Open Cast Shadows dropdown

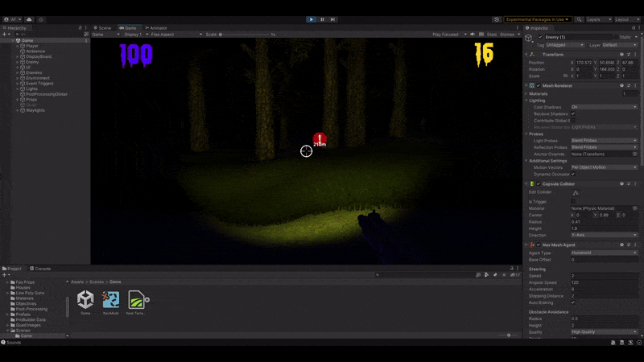click(605, 107)
